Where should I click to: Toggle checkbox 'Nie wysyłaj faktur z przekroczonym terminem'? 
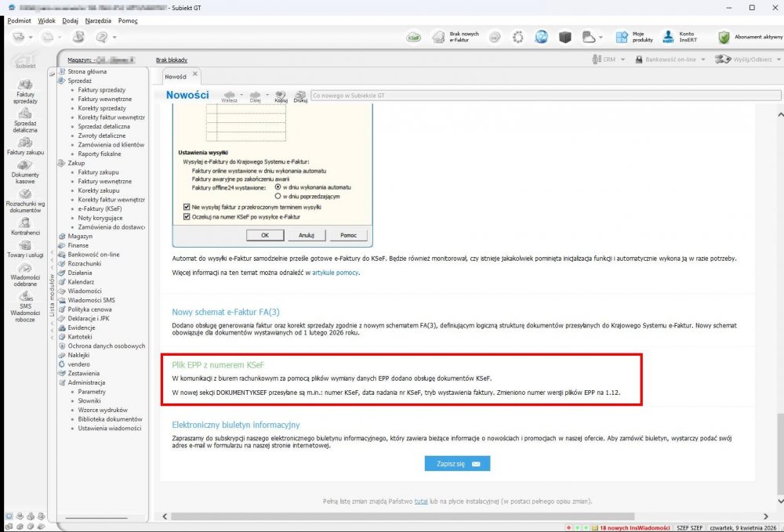187,207
